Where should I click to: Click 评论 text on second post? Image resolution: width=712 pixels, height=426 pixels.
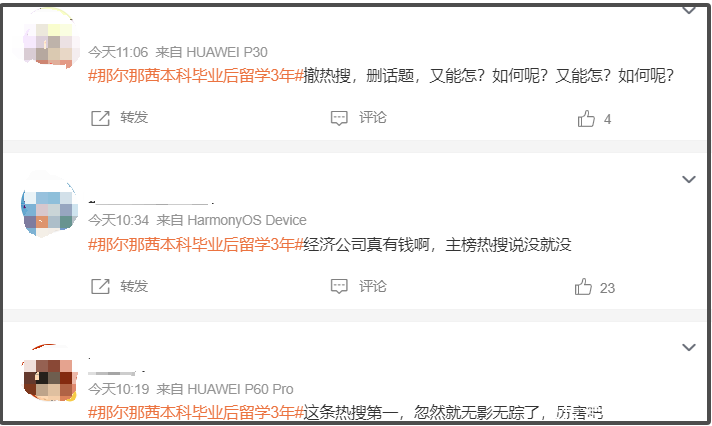(373, 286)
